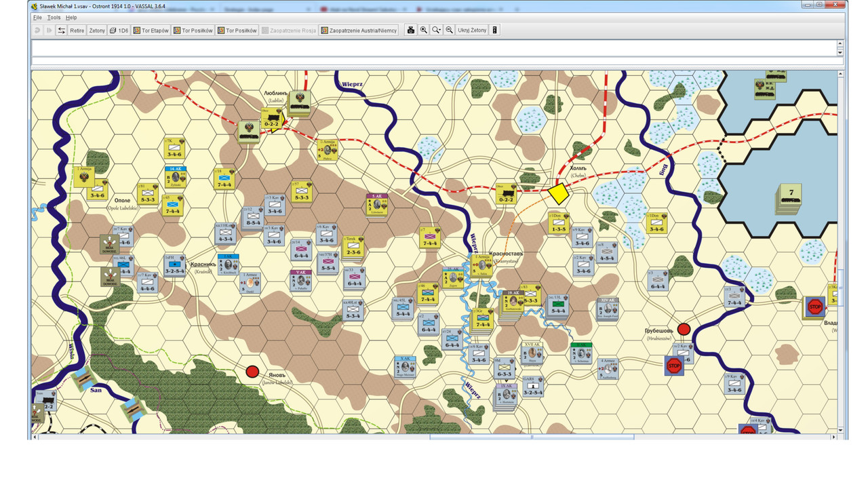This screenshot has height=491, width=868.
Task: Click the chat log scroll up arrow
Action: coord(840,44)
